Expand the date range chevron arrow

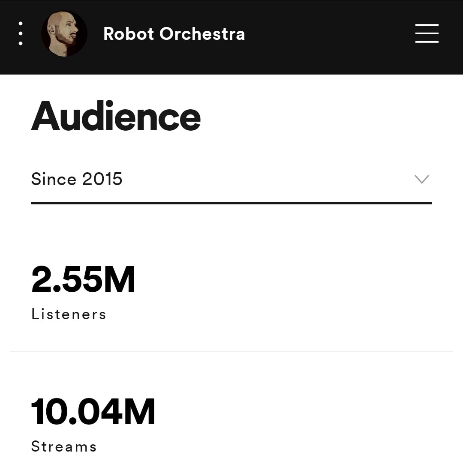click(x=422, y=179)
